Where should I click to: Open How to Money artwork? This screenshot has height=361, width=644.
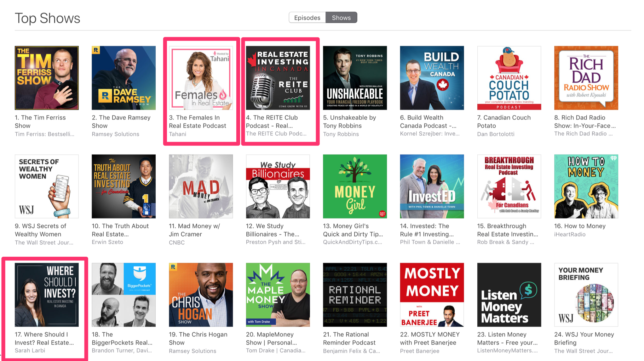click(x=586, y=186)
